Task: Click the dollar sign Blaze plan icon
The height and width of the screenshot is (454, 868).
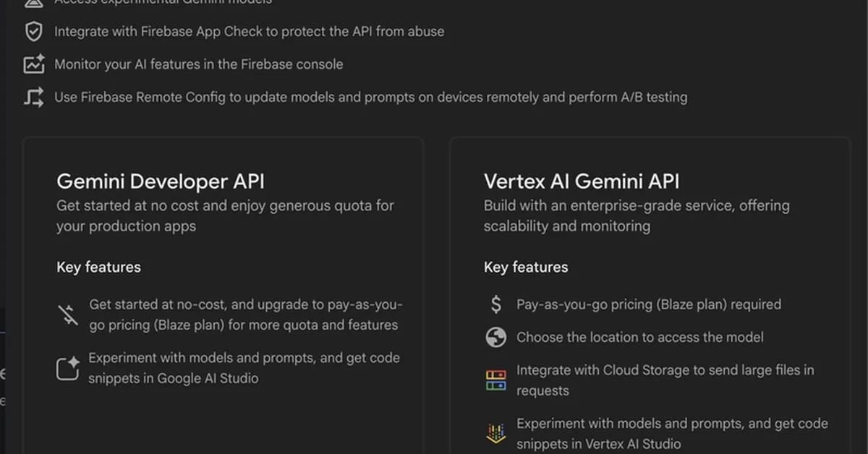Action: tap(495, 304)
